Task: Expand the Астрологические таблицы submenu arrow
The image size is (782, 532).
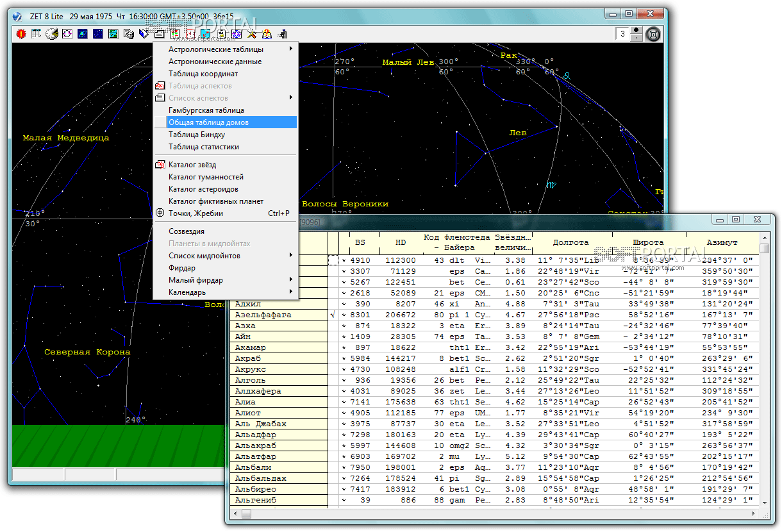Action: pyautogui.click(x=291, y=49)
